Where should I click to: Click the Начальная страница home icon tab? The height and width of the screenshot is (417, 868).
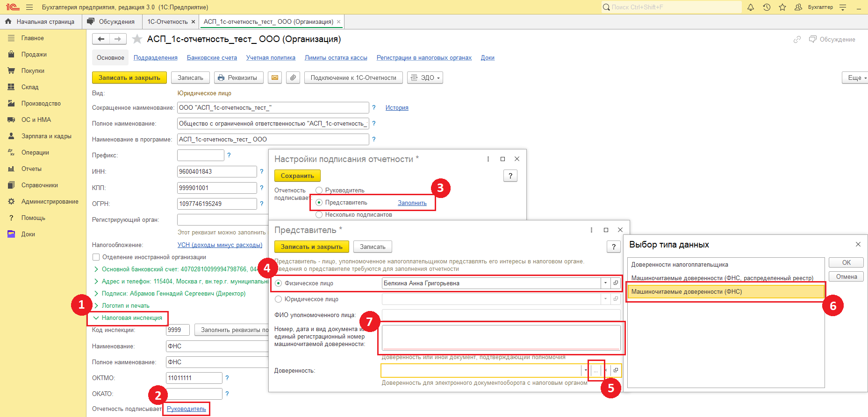point(40,21)
